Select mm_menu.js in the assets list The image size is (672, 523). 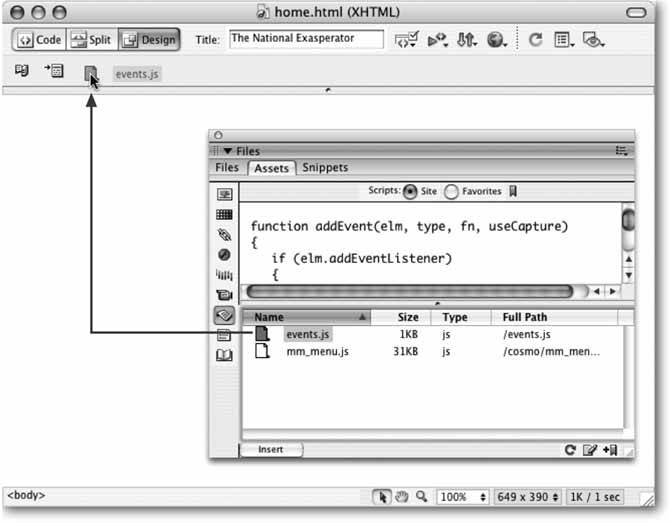317,352
